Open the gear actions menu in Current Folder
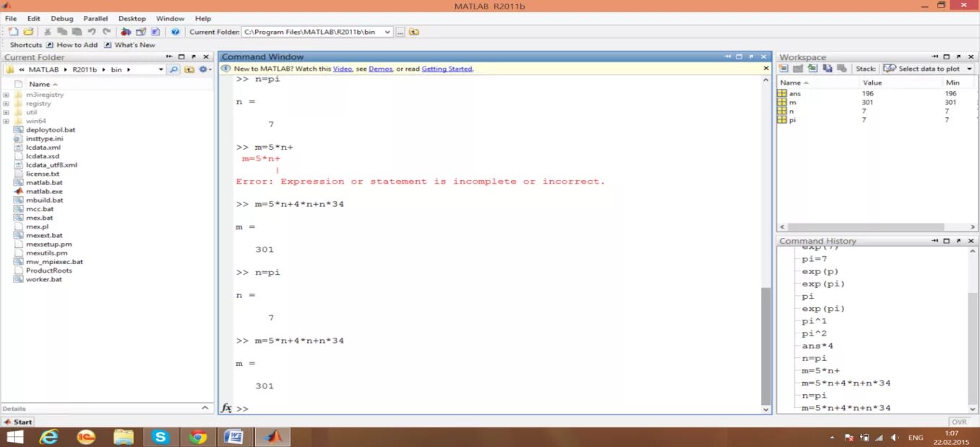Image resolution: width=980 pixels, height=447 pixels. click(x=205, y=69)
